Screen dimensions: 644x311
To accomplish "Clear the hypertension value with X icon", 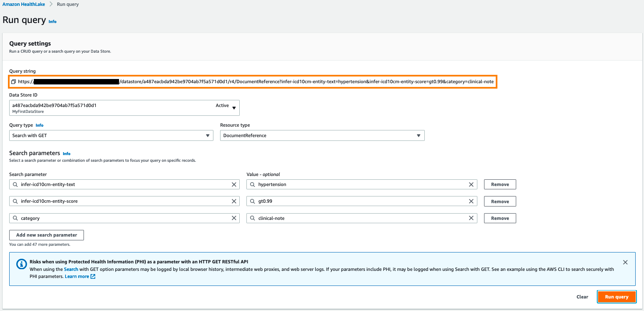I will click(471, 184).
